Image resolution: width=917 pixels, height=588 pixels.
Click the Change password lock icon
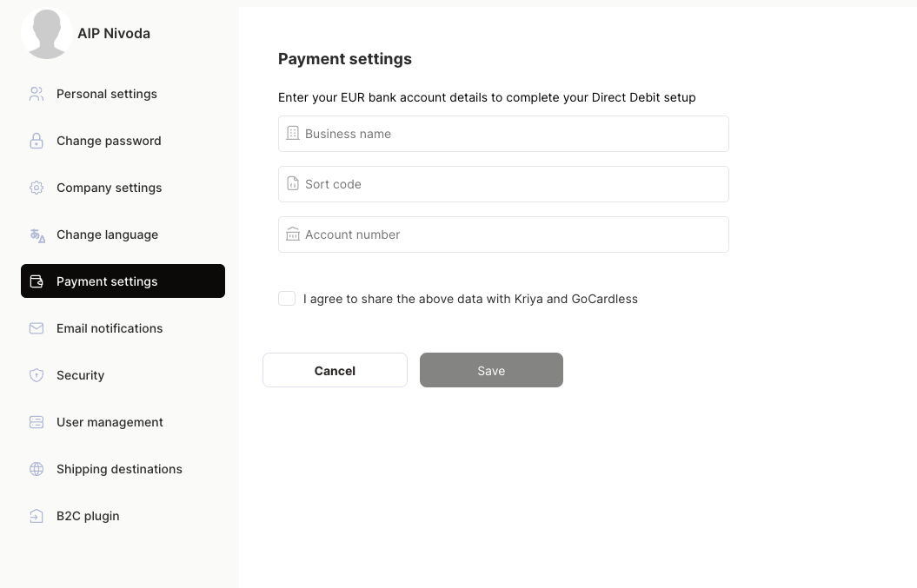pyautogui.click(x=37, y=141)
